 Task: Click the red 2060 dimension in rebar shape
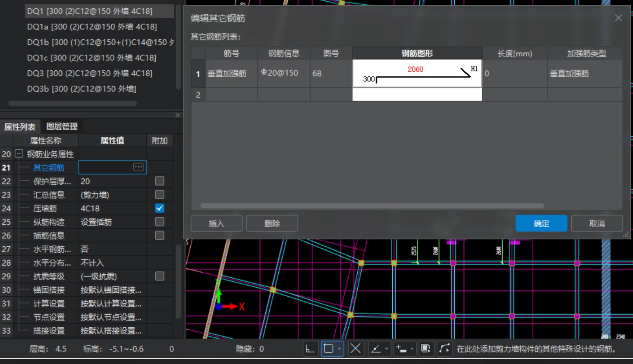click(415, 69)
